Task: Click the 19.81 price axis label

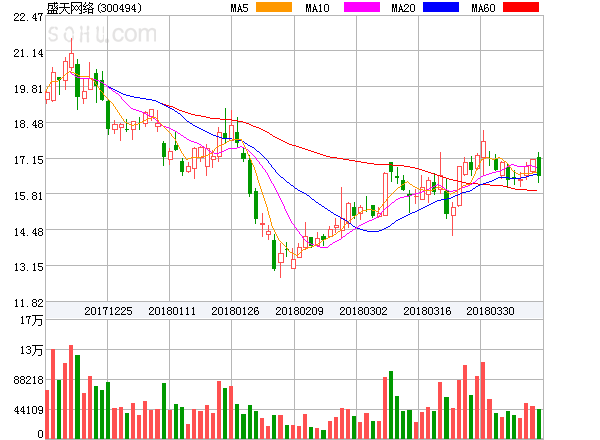Action: coord(28,89)
